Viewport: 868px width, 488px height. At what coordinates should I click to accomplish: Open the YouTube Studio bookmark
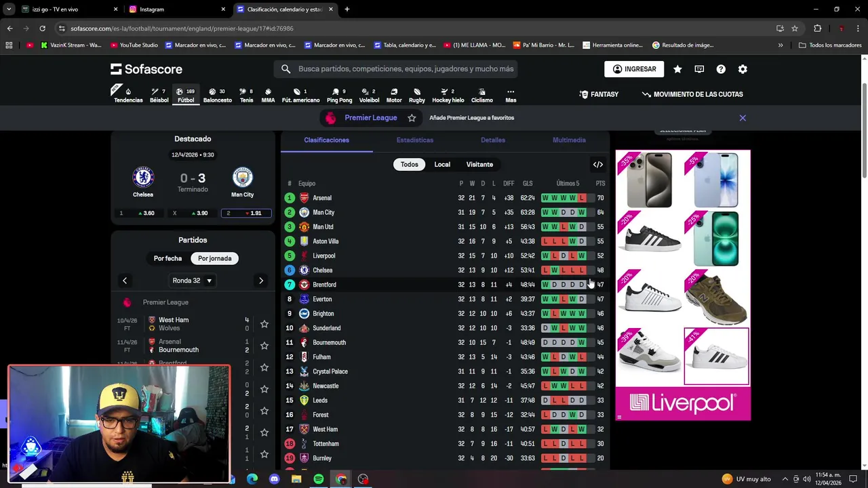(134, 45)
